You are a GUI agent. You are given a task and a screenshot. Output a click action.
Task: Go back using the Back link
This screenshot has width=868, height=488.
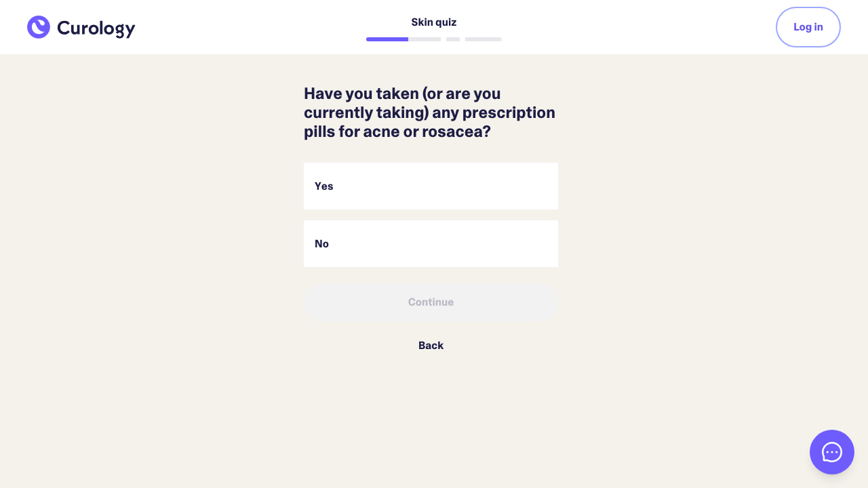click(x=431, y=346)
